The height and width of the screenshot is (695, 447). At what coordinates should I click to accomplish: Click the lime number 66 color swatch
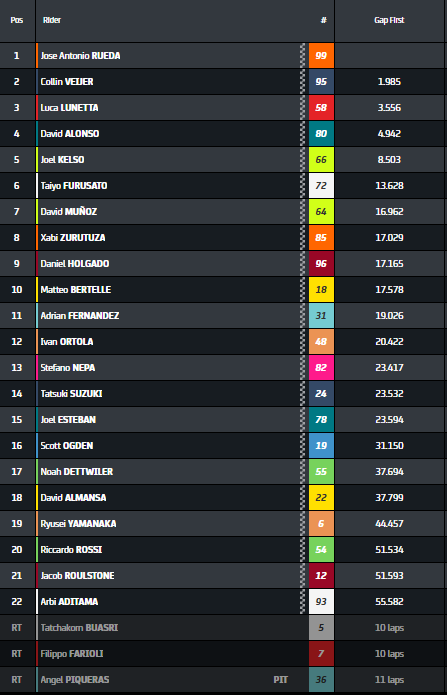321,160
